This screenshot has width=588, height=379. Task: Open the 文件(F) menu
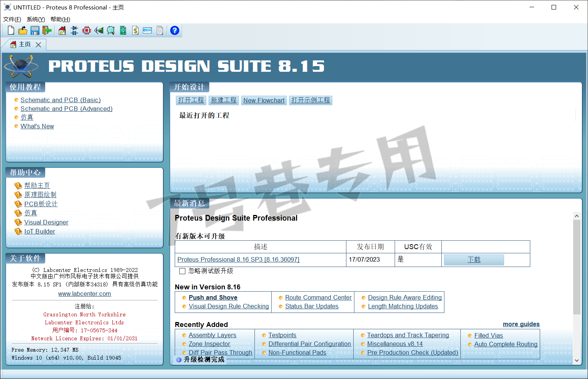12,19
